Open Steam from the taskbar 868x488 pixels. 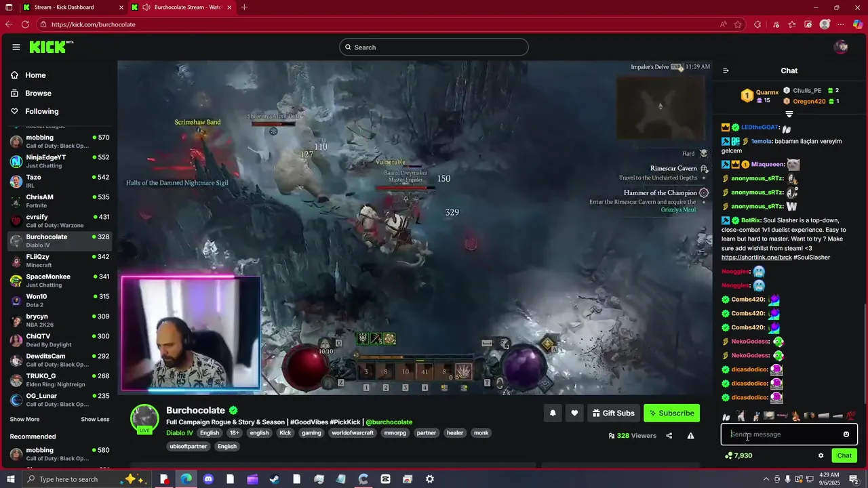pyautogui.click(x=275, y=479)
